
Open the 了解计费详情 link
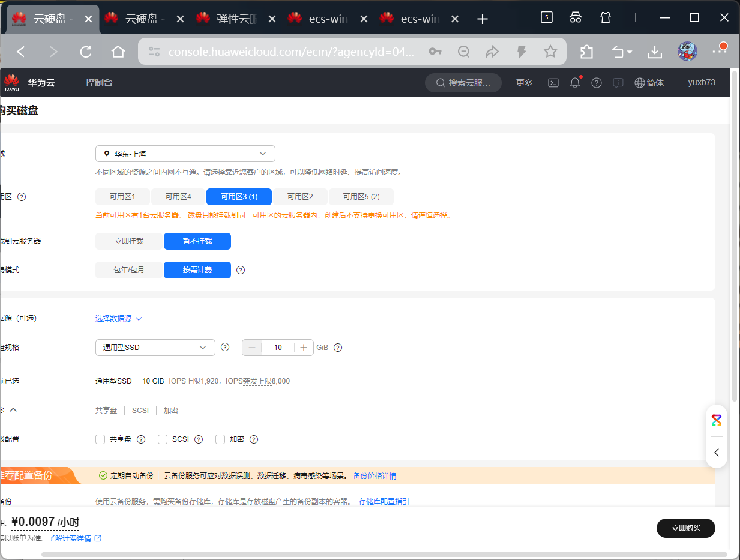click(x=75, y=538)
